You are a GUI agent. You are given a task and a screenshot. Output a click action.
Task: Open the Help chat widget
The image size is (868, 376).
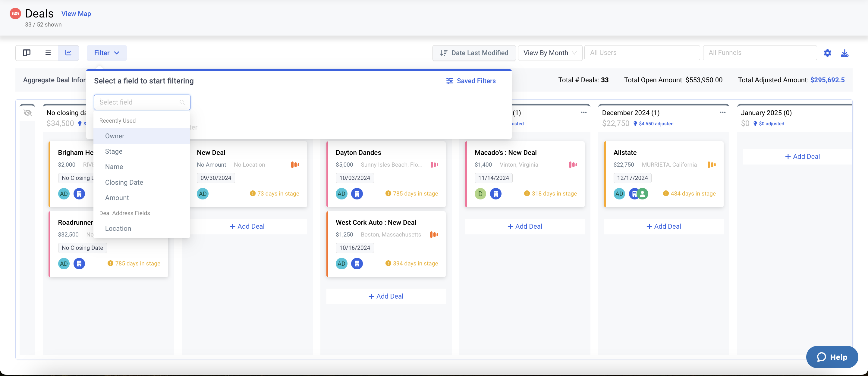[x=832, y=357]
